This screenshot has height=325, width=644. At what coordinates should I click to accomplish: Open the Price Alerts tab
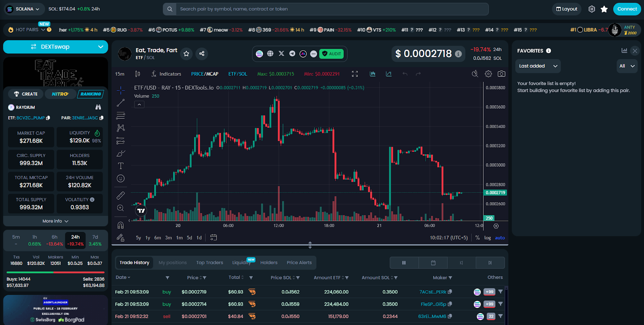tap(299, 263)
